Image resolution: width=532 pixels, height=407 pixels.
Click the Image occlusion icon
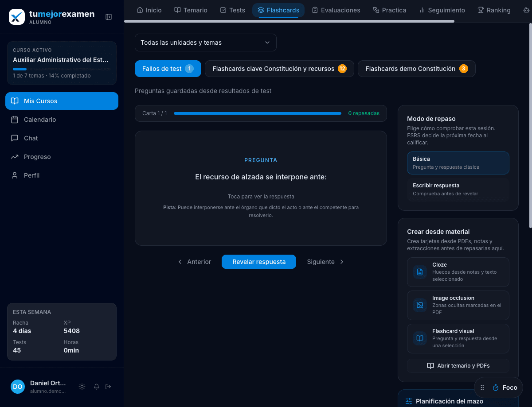pyautogui.click(x=420, y=305)
